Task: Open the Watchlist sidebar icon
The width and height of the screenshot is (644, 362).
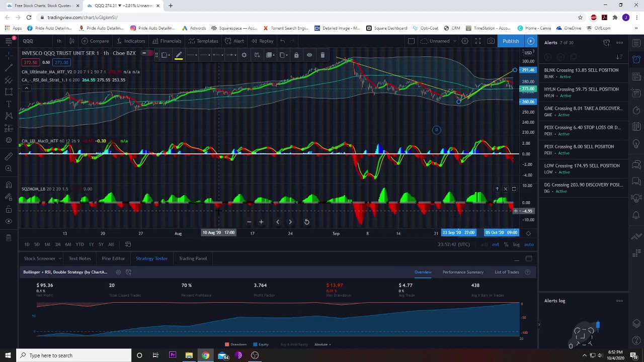Action: (636, 43)
